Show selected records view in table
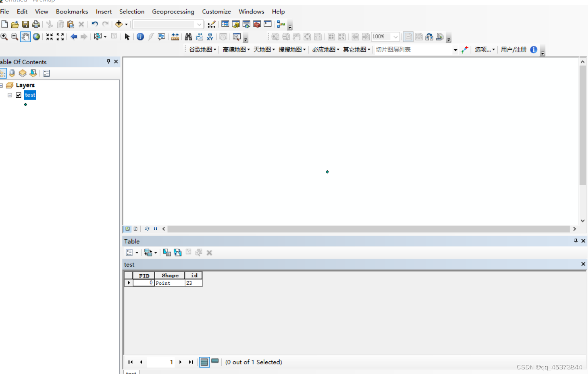588x374 pixels. 215,361
